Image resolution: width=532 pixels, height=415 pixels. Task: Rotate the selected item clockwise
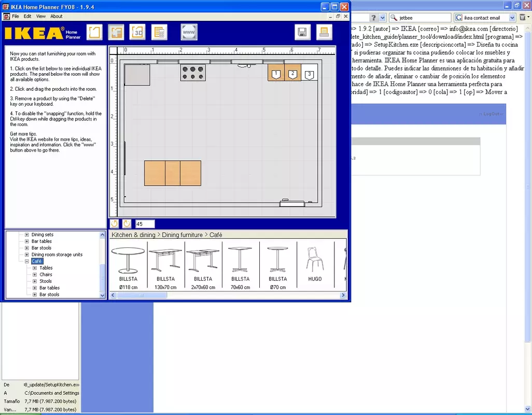point(127,224)
